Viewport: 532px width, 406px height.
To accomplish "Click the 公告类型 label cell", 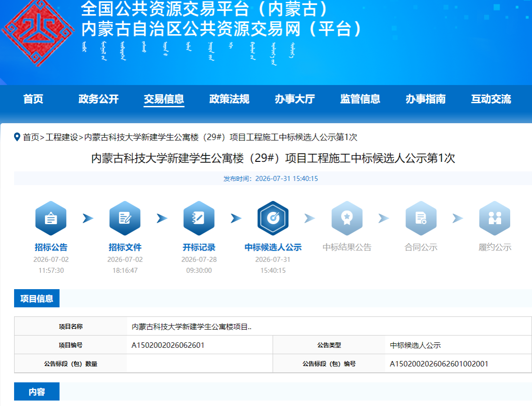I will coord(329,345).
